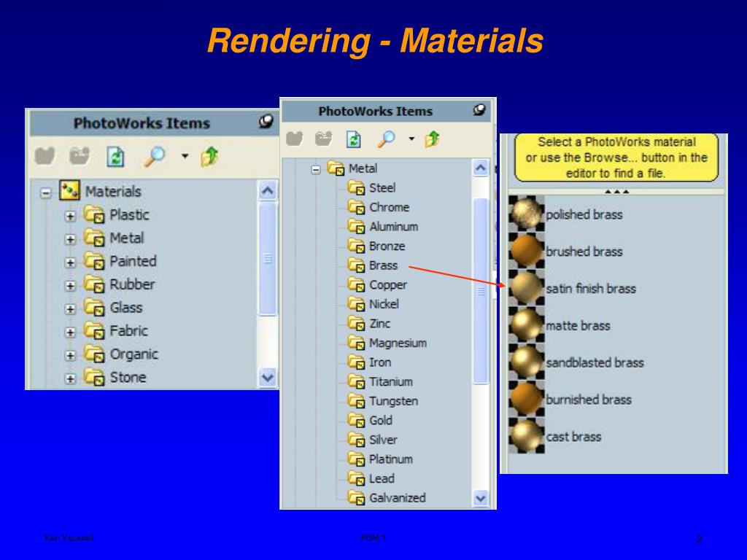Screen dimensions: 747x560
Task: Open search dropdown arrow in left PhotoWorks panel
Action: tap(185, 156)
